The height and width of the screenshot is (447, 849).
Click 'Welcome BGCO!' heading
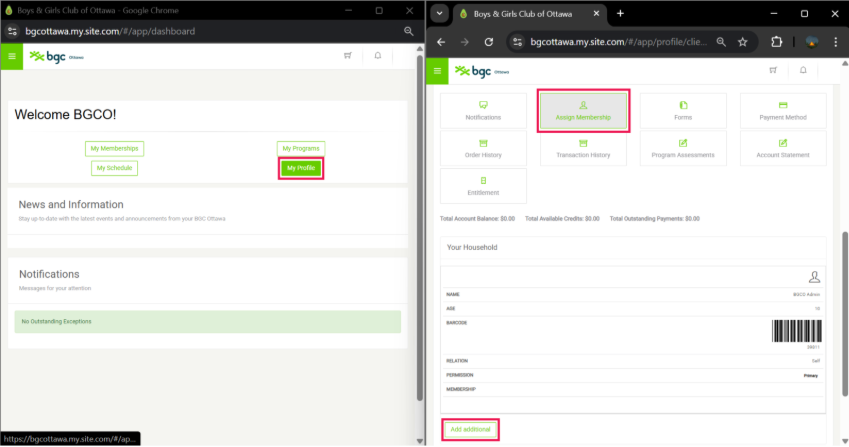[x=65, y=115]
